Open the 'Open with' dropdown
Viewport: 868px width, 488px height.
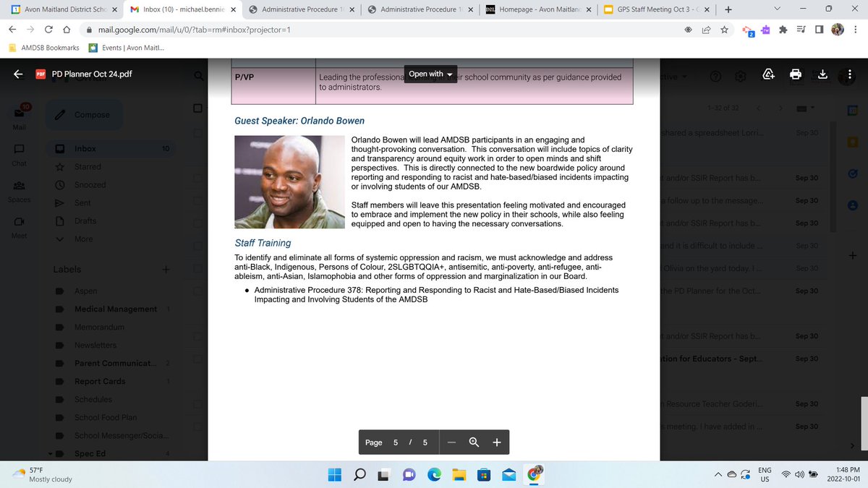[431, 74]
